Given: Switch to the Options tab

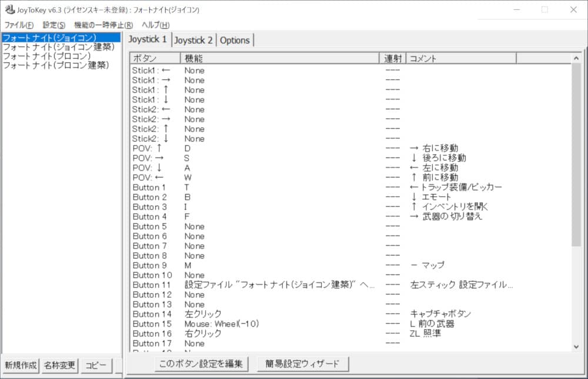Looking at the screenshot, I should coord(235,40).
